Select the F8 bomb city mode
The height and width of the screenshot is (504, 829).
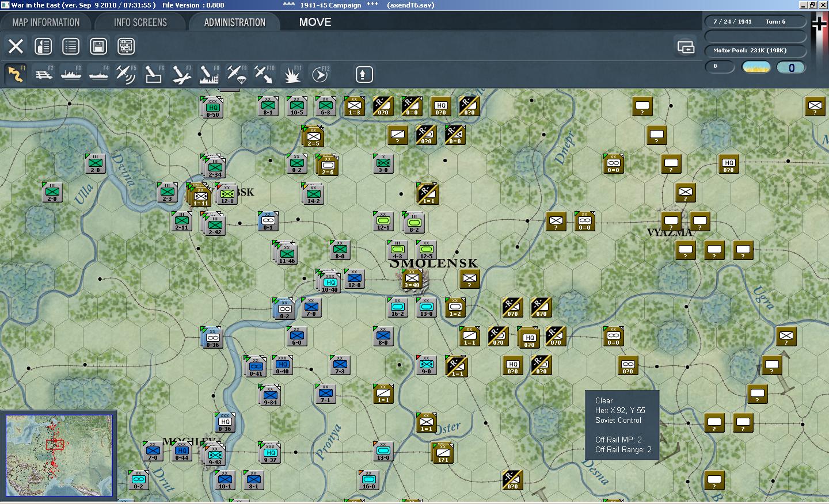(209, 74)
